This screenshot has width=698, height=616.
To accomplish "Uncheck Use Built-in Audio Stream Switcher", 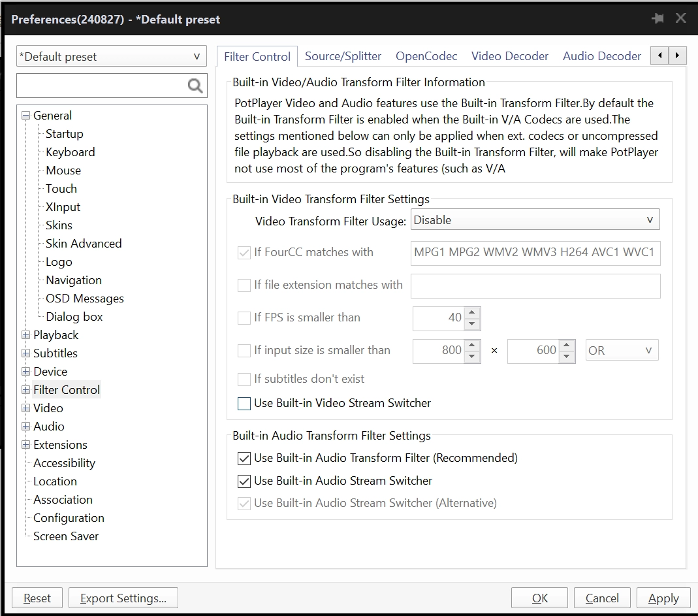I will [244, 481].
